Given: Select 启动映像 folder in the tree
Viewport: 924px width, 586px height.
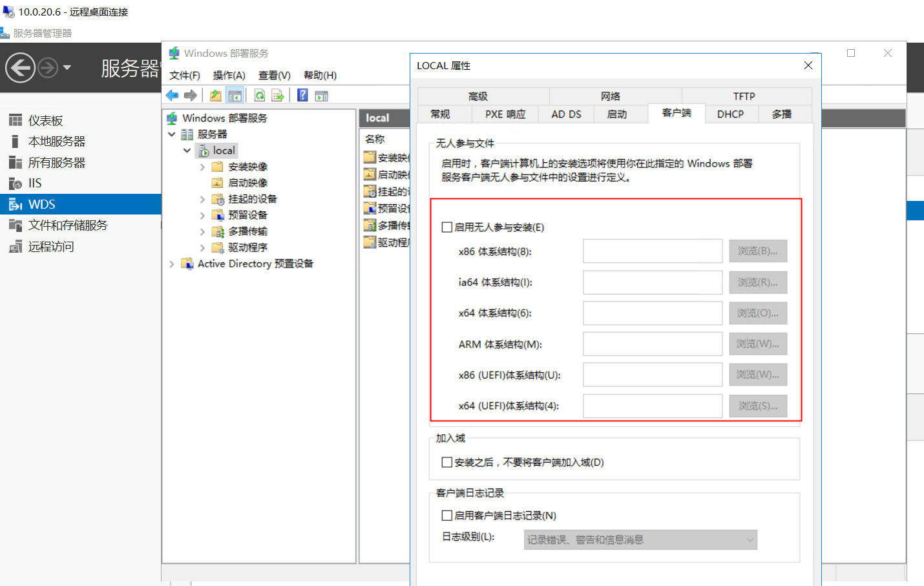Looking at the screenshot, I should point(247,183).
